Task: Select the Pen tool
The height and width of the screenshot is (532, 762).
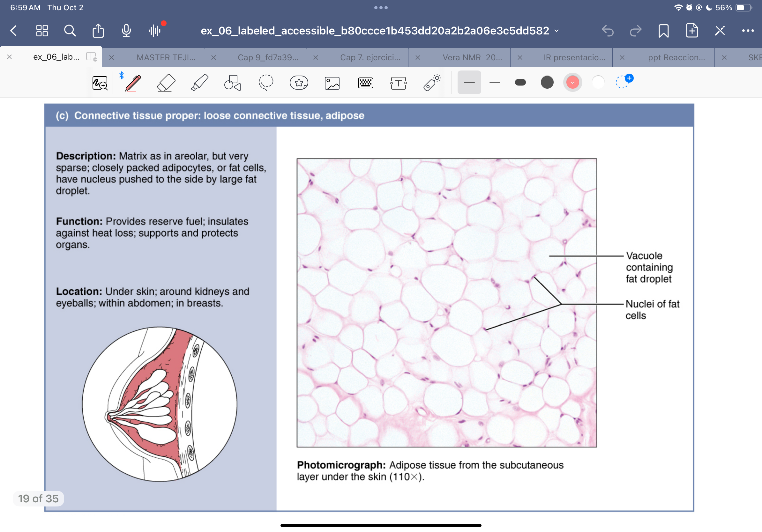Action: (x=133, y=83)
